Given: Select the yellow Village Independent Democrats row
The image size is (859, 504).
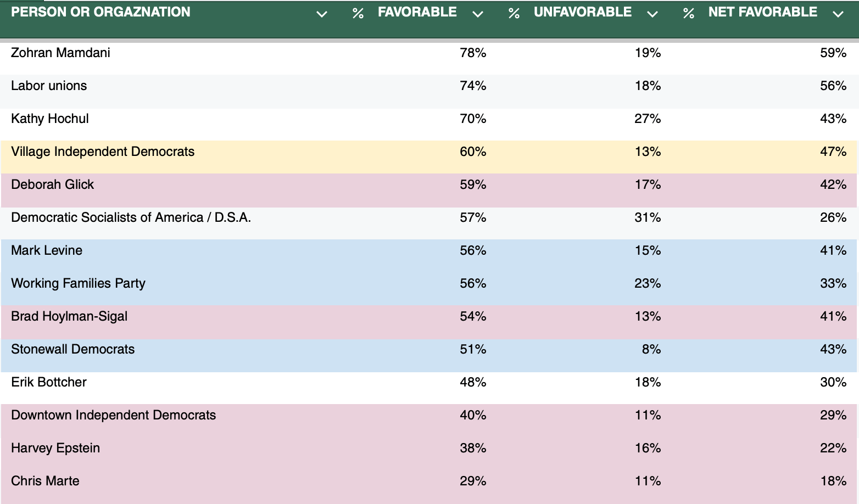Looking at the screenshot, I should [429, 157].
